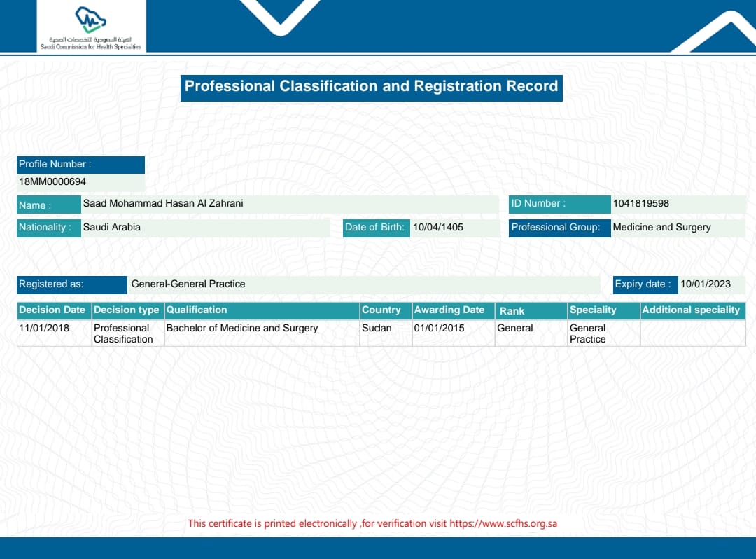Click the Rank column header
Image resolution: width=756 pixels, height=559 pixels.
click(x=512, y=311)
